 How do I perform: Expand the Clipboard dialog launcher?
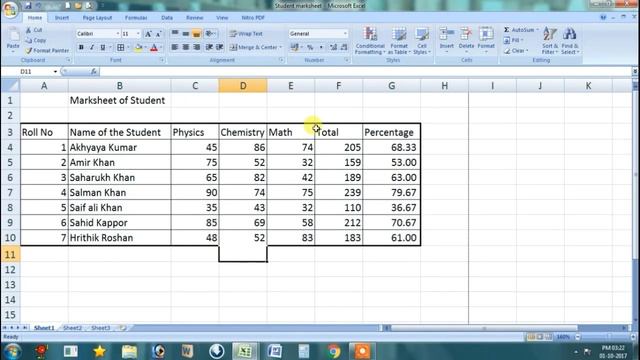tap(69, 60)
